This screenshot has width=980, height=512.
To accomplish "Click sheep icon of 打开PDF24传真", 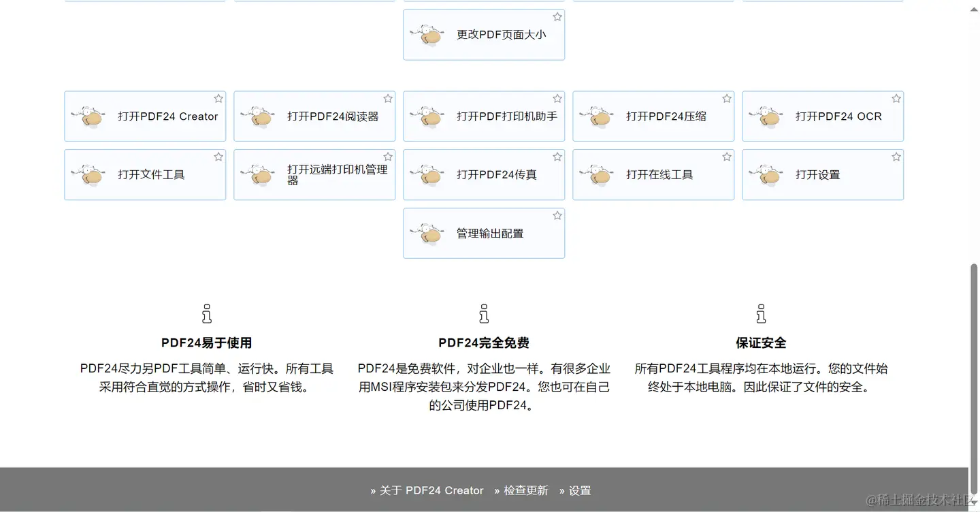I will pos(428,175).
